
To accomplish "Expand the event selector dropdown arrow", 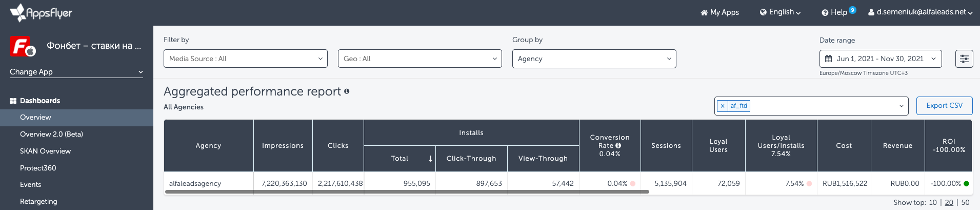I will 901,106.
